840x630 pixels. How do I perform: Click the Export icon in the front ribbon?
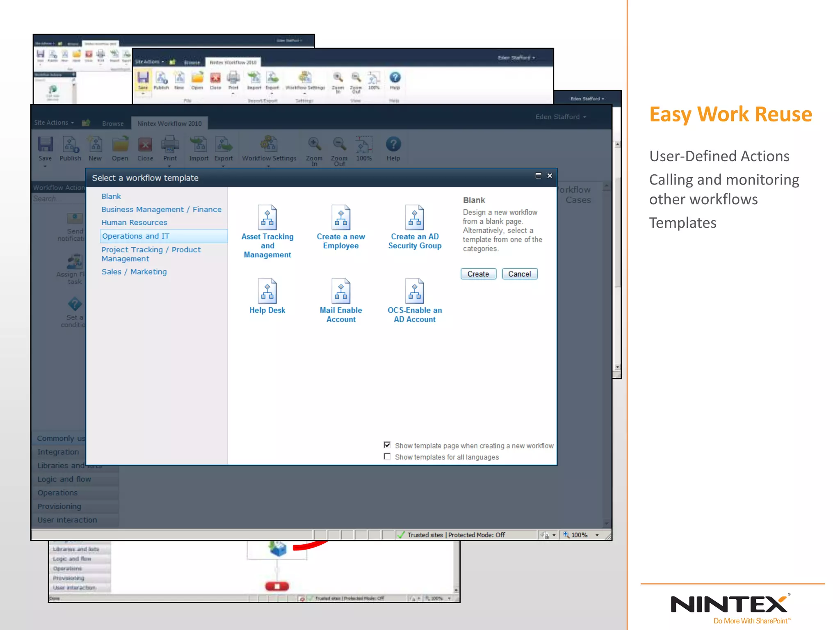click(224, 144)
